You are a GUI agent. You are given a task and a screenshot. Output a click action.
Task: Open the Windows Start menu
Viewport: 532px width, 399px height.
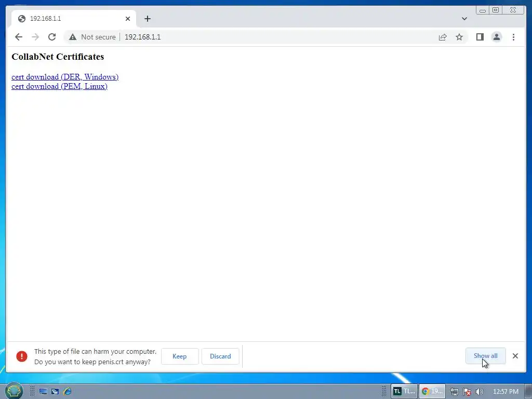point(14,391)
